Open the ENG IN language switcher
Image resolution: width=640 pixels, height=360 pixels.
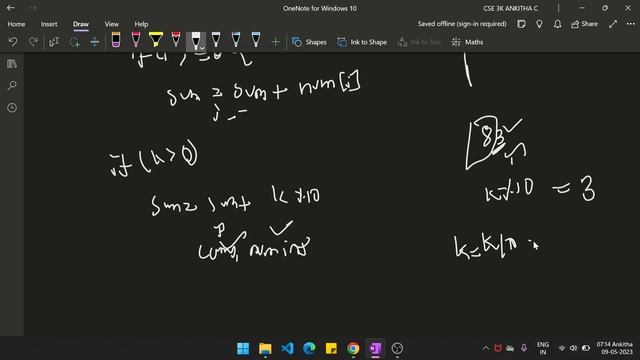(542, 348)
